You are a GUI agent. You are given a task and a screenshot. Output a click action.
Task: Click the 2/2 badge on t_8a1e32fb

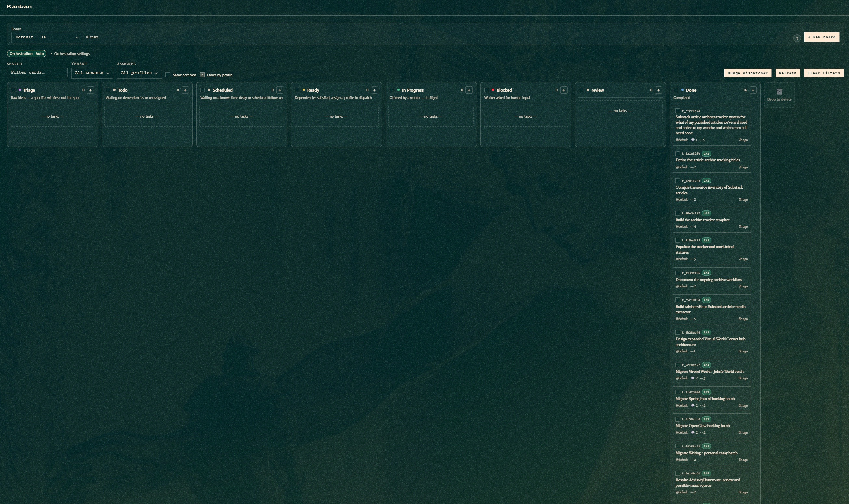pos(706,154)
